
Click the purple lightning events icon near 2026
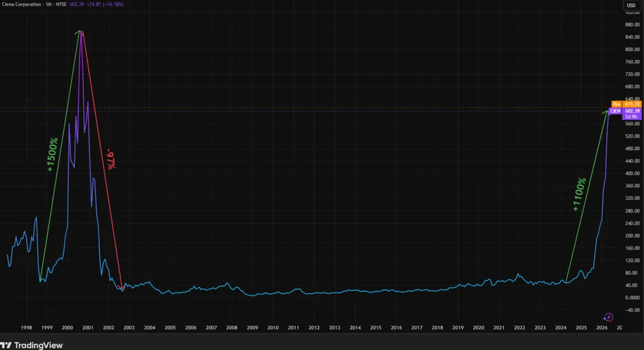[x=609, y=317]
